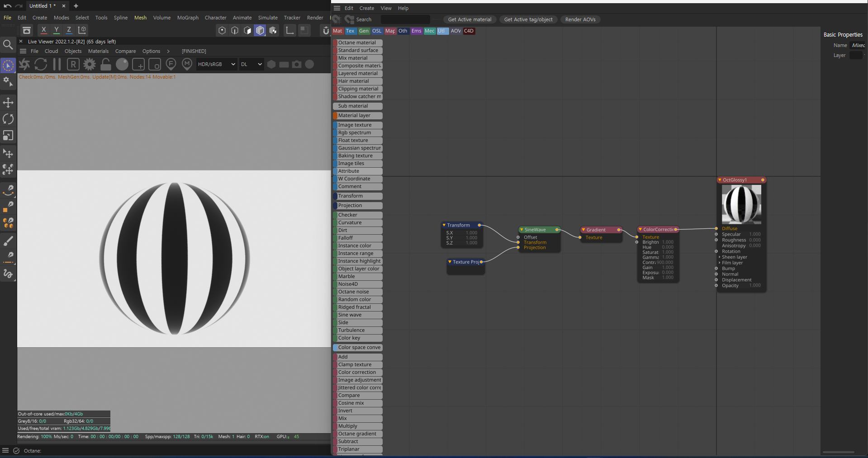
Task: Click the coordinate system cube icon
Action: [x=82, y=30]
